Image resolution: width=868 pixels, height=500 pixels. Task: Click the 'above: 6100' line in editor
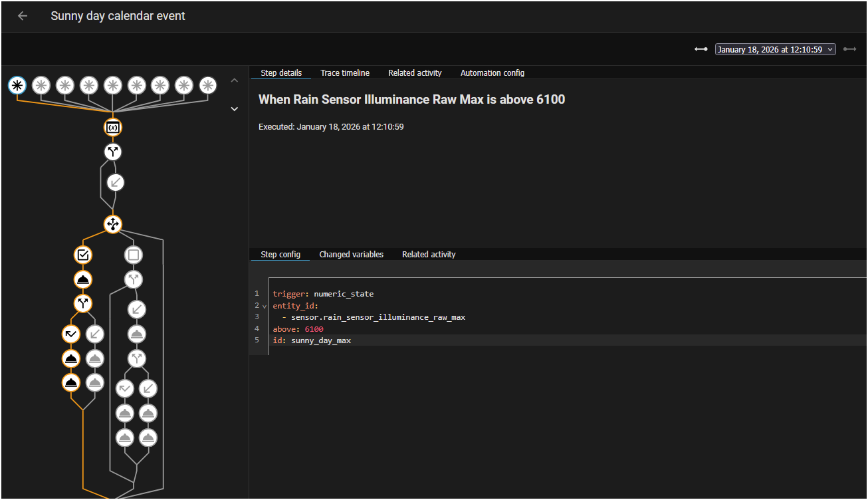(x=298, y=329)
